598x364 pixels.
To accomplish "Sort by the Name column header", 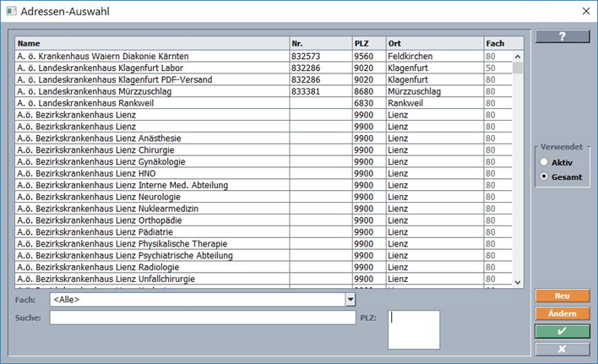I will (152, 43).
